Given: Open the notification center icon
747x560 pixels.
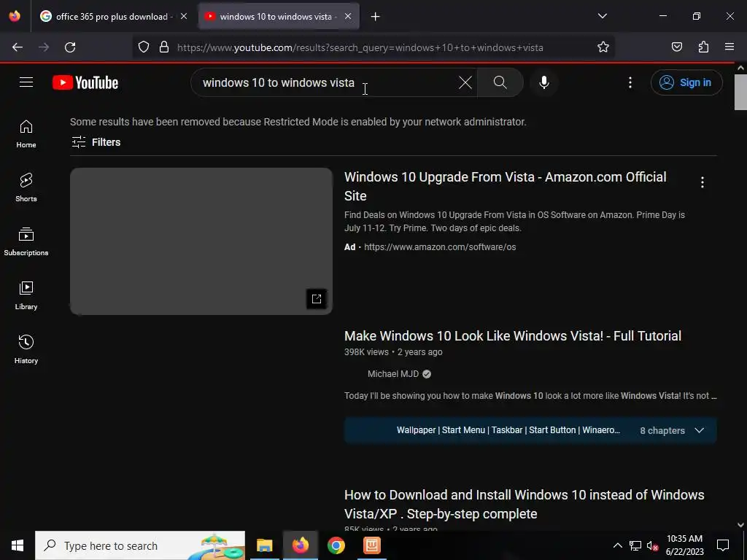Looking at the screenshot, I should pos(723,545).
